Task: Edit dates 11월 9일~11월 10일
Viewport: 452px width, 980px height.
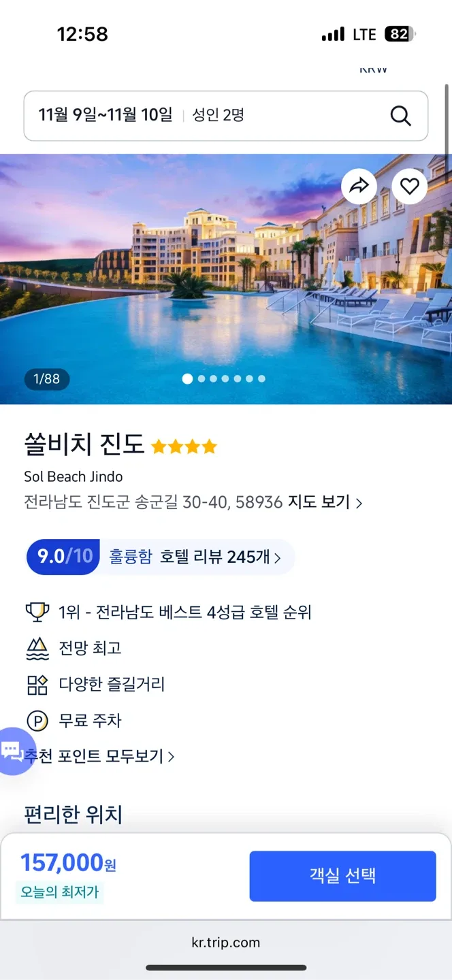Action: (x=106, y=116)
